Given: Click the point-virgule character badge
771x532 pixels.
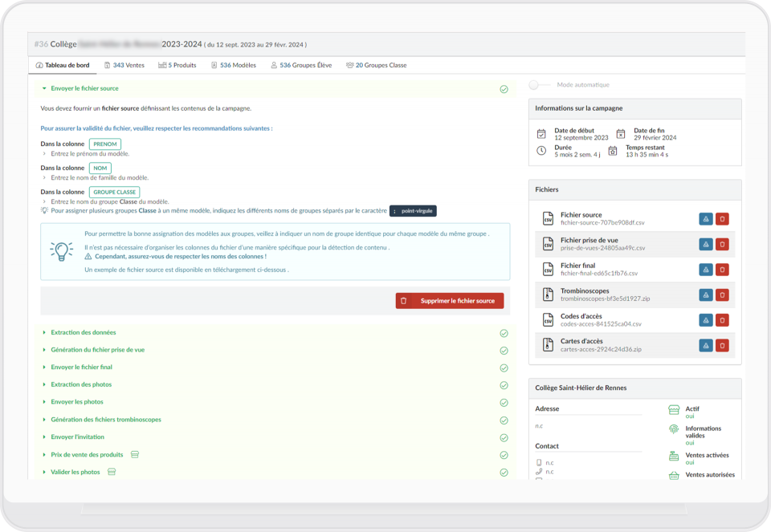Looking at the screenshot, I should 413,211.
